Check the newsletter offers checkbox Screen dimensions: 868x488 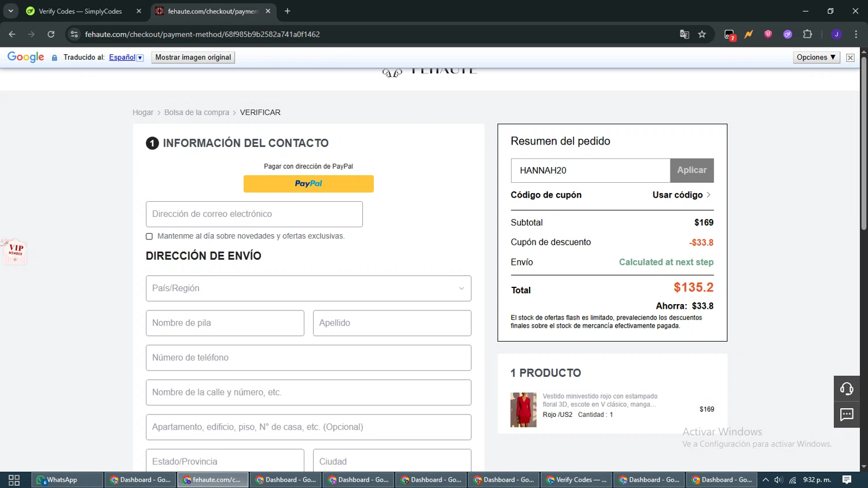click(x=149, y=236)
